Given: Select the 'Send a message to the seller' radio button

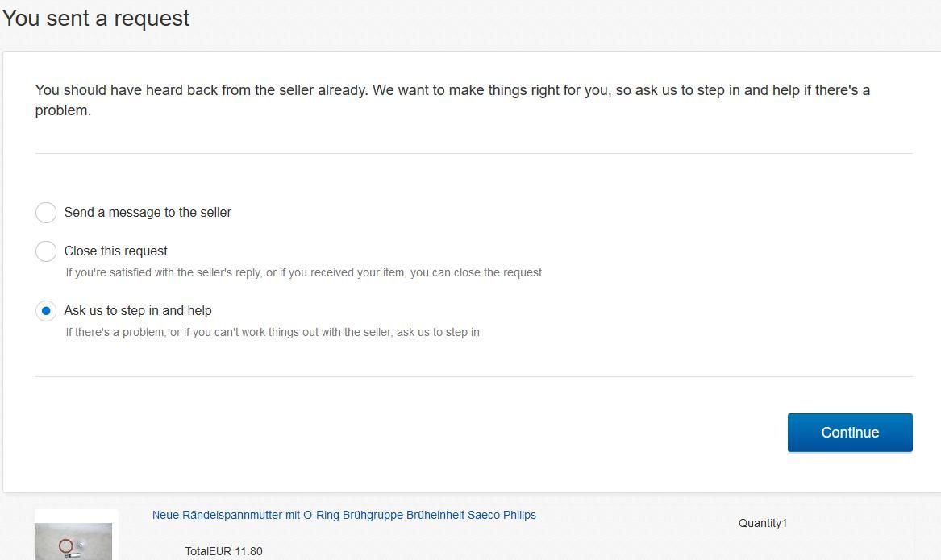Looking at the screenshot, I should coord(46,213).
